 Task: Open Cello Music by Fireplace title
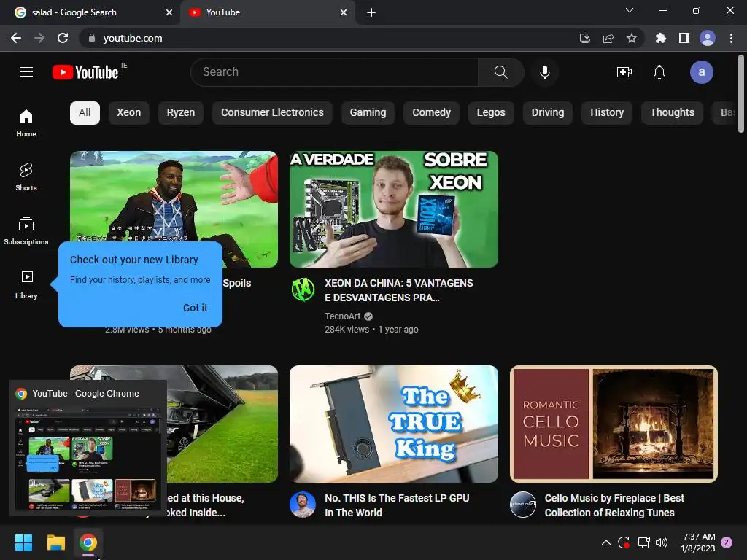(614, 505)
